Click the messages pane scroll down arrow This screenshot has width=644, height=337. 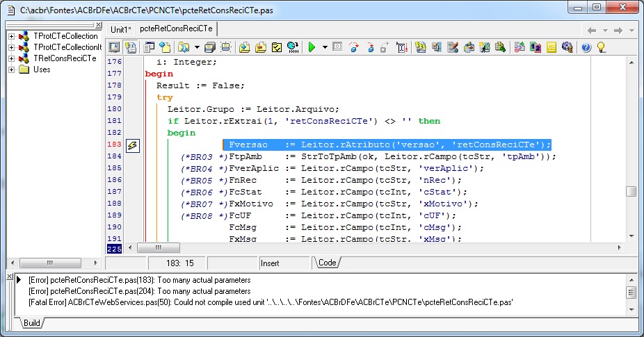click(x=631, y=310)
